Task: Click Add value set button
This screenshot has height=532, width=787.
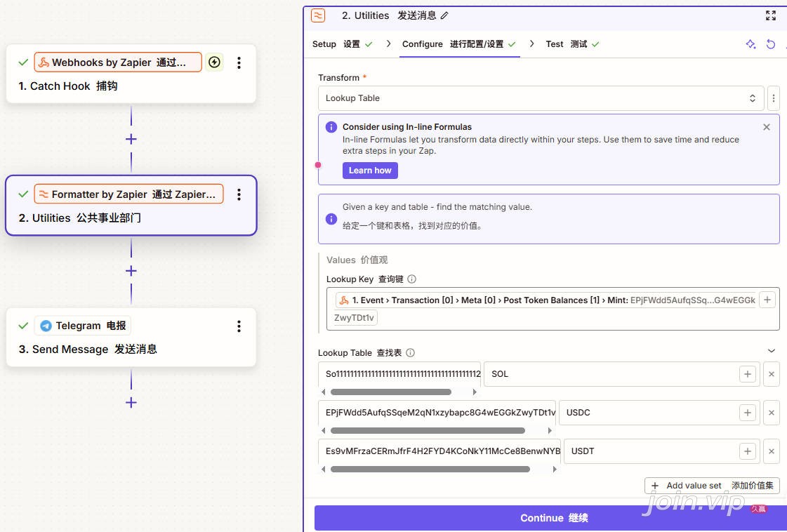Action: click(712, 485)
